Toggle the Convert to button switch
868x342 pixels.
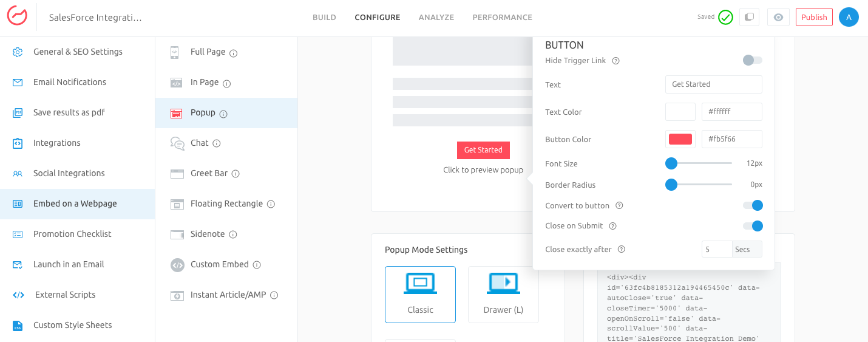pos(753,205)
